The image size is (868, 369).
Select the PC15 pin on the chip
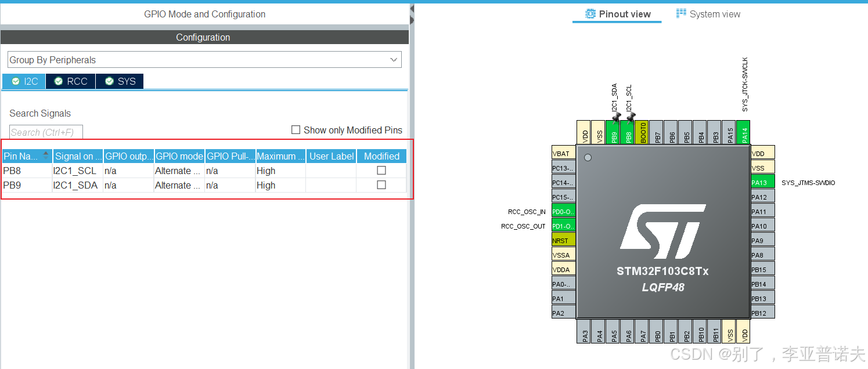point(563,197)
